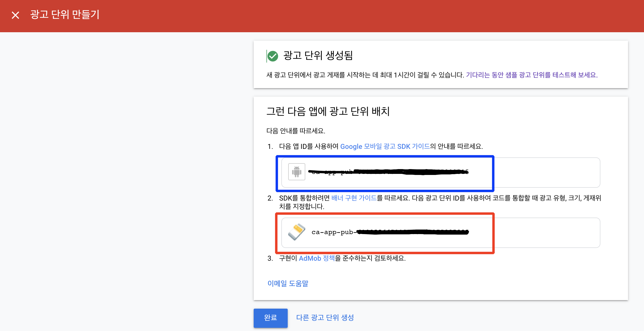644x331 pixels.
Task: Click the 광고 단위 만들기 header title
Action: point(65,14)
